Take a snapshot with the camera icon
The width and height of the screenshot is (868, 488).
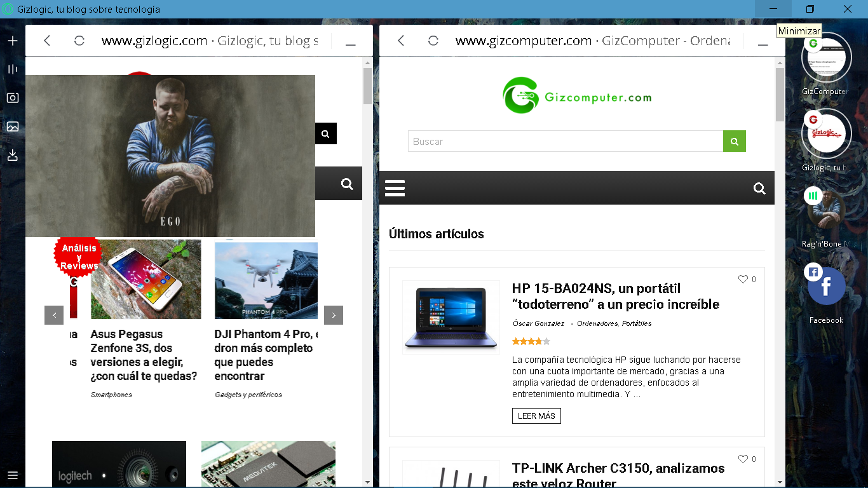tap(13, 98)
